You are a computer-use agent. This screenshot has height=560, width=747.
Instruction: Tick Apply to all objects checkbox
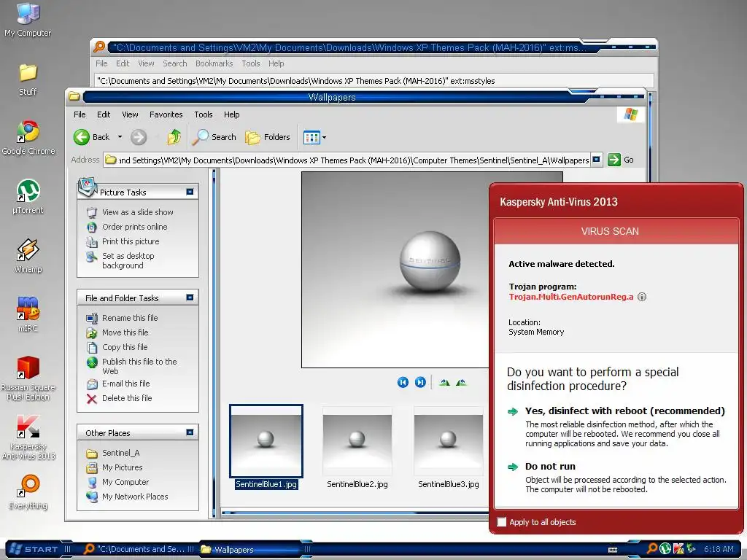502,522
